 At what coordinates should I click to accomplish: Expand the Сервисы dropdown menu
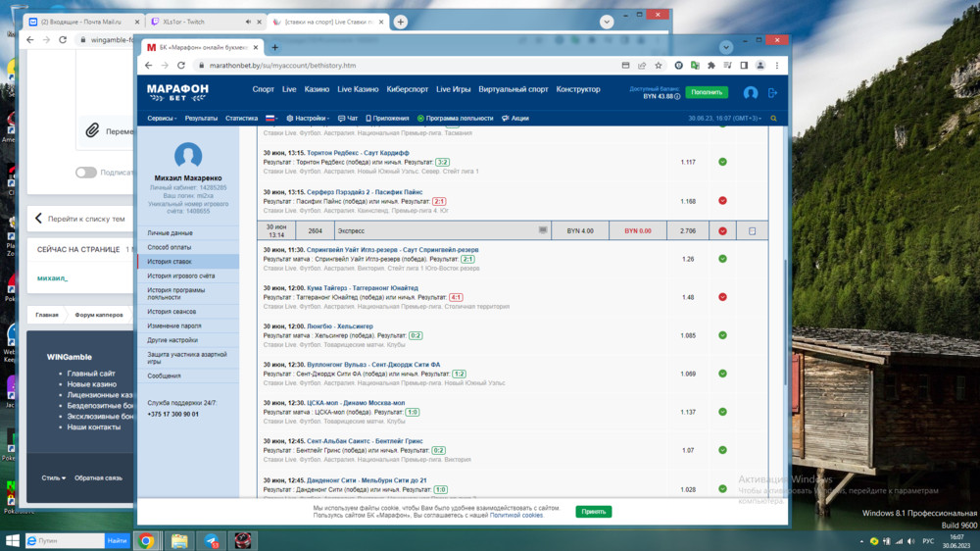click(162, 118)
